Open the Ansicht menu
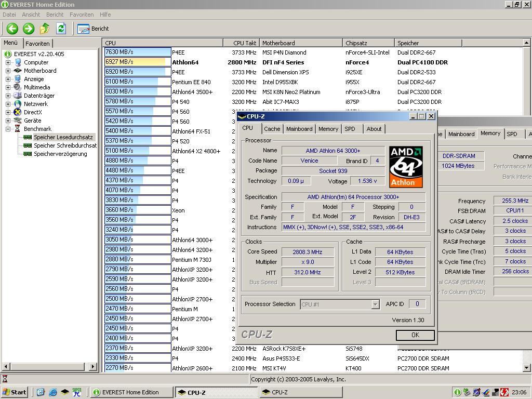 [31, 15]
